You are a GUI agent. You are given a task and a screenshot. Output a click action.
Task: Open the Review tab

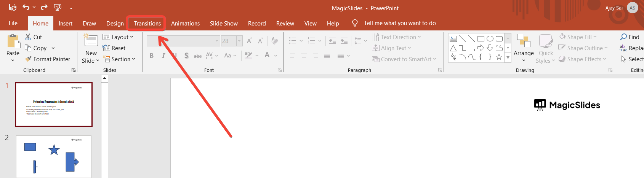(285, 23)
